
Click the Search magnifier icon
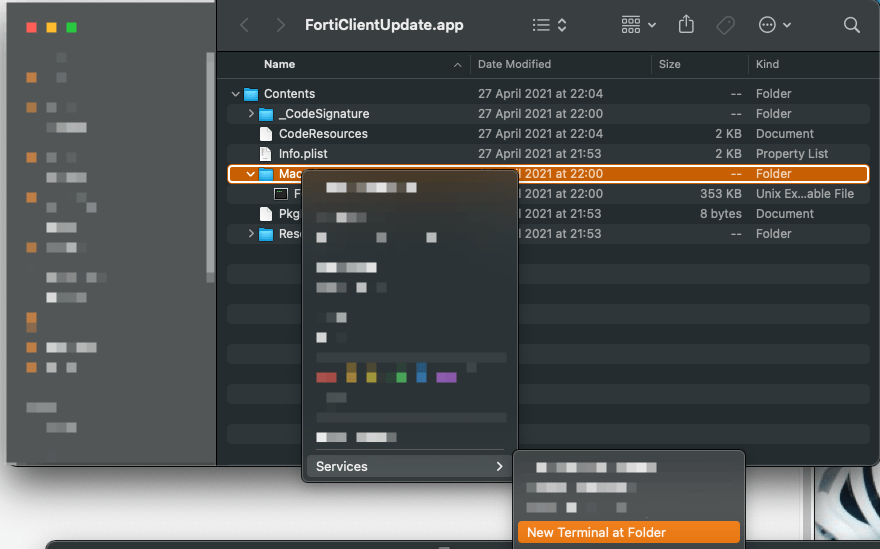(851, 25)
